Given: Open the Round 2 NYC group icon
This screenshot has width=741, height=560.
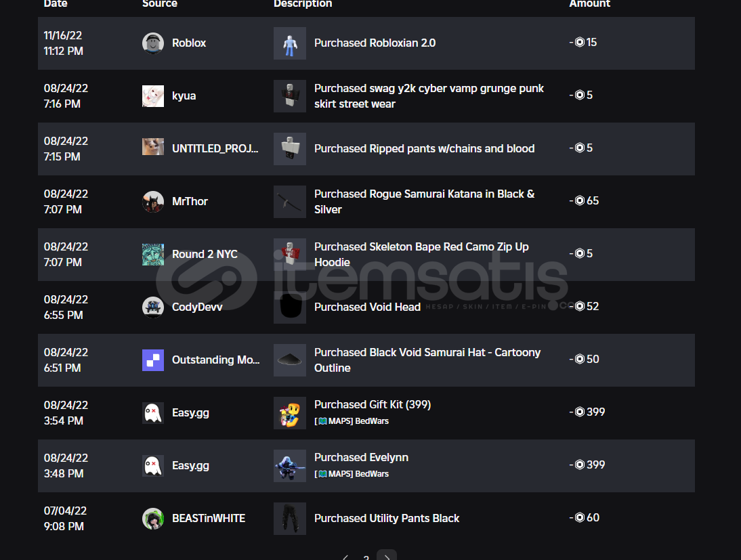Looking at the screenshot, I should click(x=152, y=255).
